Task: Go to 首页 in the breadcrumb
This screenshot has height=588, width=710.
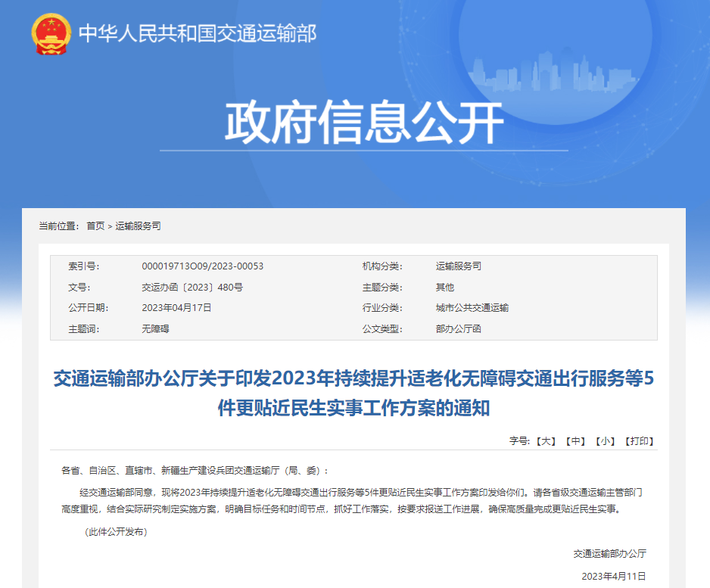Action: click(95, 226)
